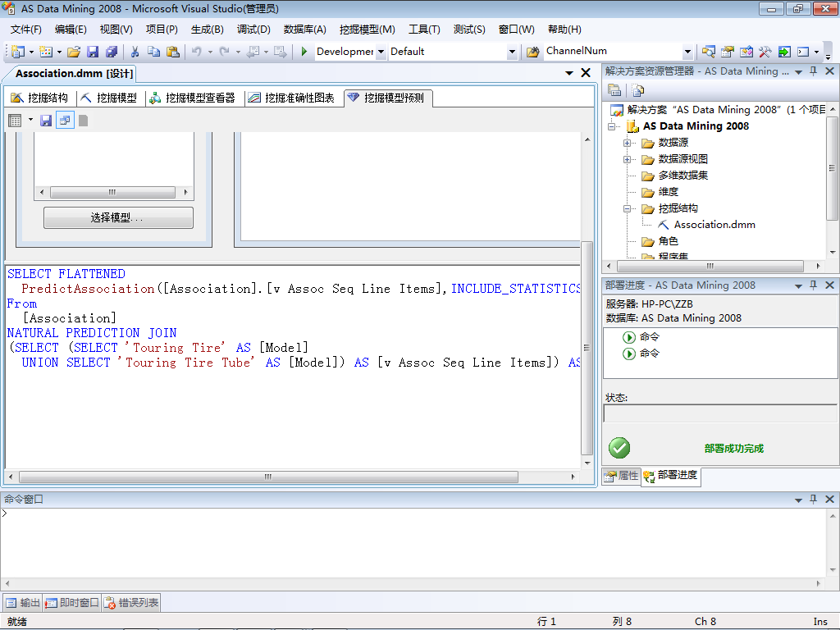Switch to the 挖掘准确性图表 tab
Viewport: 840px width, 630px height.
click(x=292, y=98)
